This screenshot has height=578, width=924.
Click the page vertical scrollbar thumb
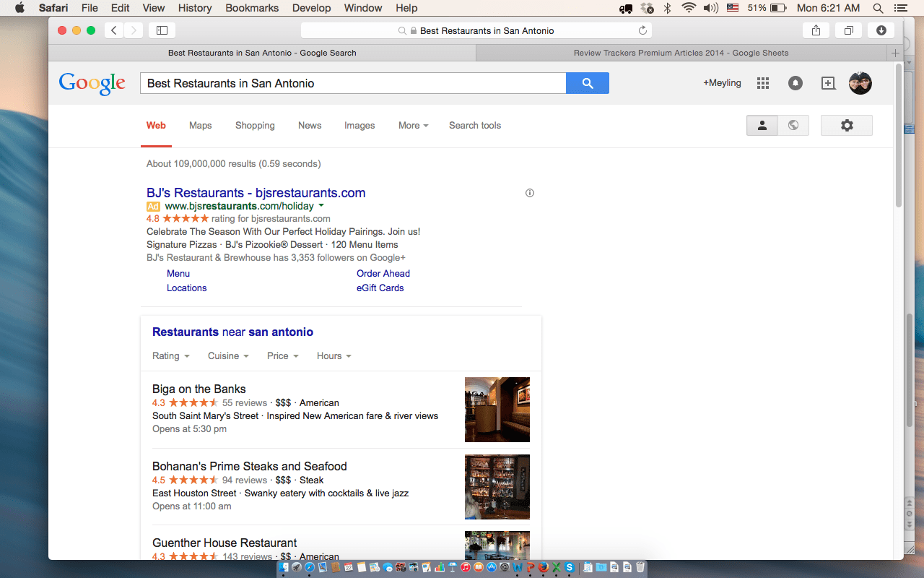click(x=898, y=136)
